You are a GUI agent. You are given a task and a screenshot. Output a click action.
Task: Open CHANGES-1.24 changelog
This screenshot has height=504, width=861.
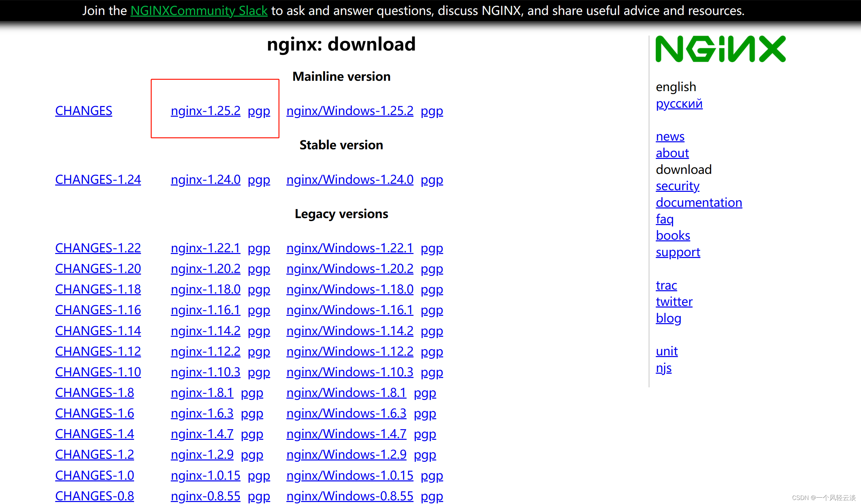(98, 180)
